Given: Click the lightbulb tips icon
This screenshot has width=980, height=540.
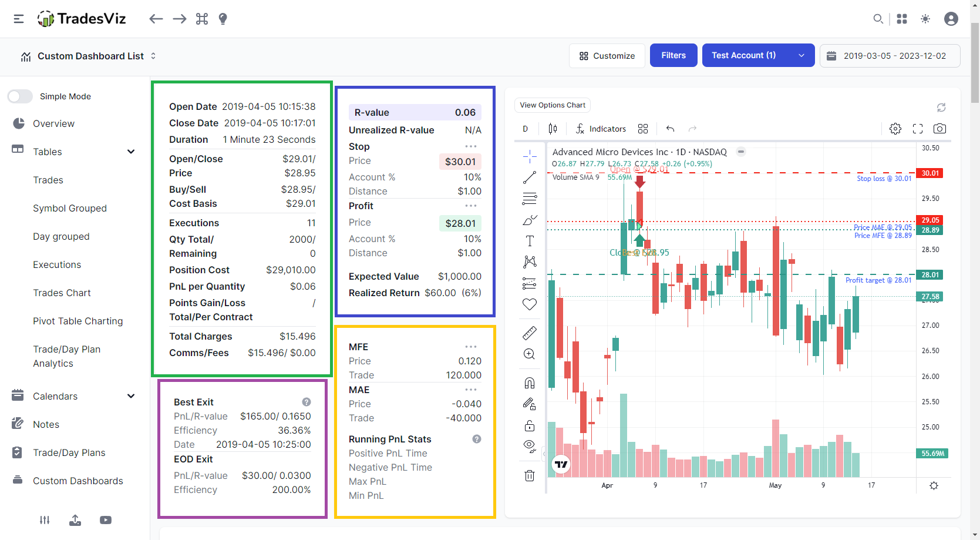Looking at the screenshot, I should [223, 19].
